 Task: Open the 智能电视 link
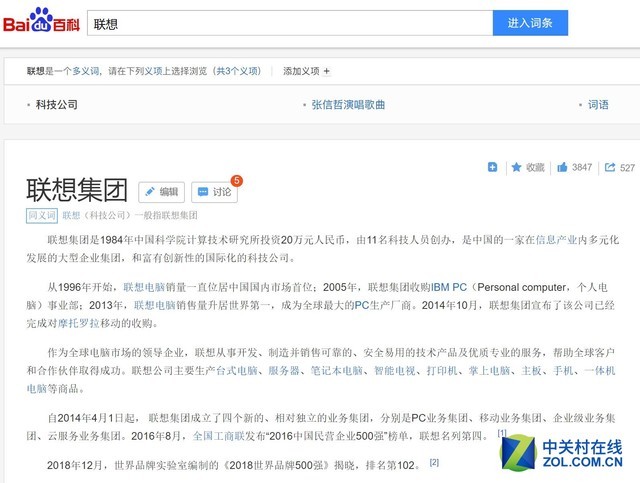pos(395,370)
